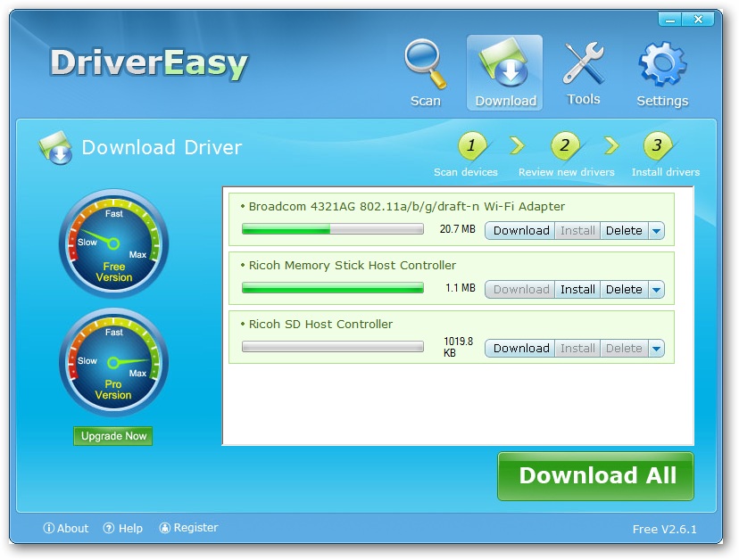Expand dropdown arrow for Broadcom Wi-Fi Adapter
Screen dimensions: 739x560
[x=657, y=231]
